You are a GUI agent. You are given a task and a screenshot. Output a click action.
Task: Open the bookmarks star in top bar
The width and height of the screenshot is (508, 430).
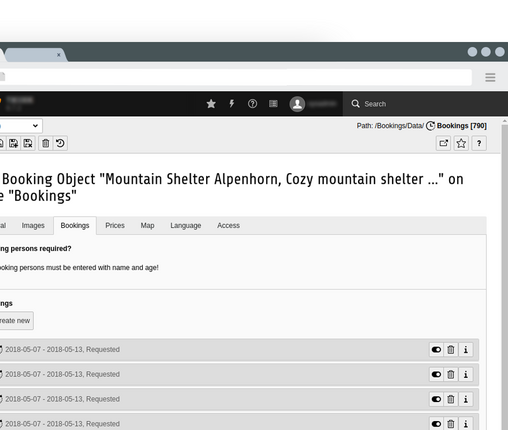[x=211, y=104]
